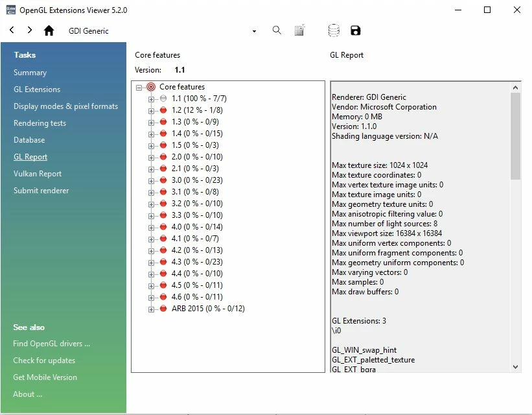Viewport: 532px width, 415px height.
Task: Click the red sphere icon beside 2.0
Action: tap(163, 157)
